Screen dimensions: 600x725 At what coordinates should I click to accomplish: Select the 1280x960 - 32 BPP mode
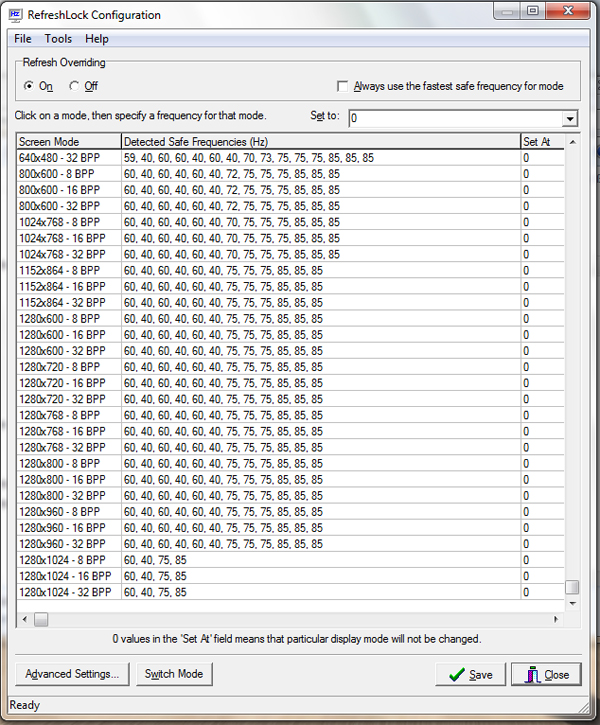(290, 544)
